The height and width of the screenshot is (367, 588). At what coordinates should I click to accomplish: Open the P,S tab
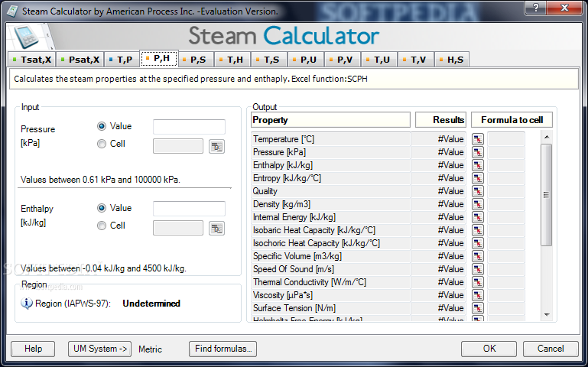point(195,60)
